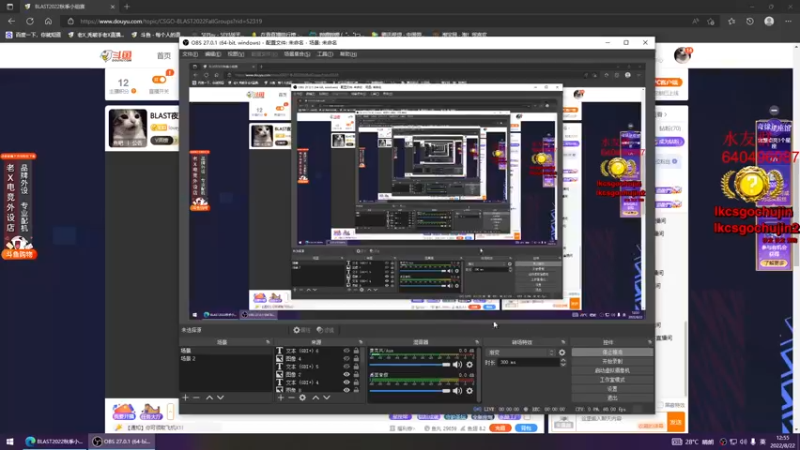800x450 pixels.
Task: Move the selected scene up in the 场景 list
Action: tap(209, 397)
